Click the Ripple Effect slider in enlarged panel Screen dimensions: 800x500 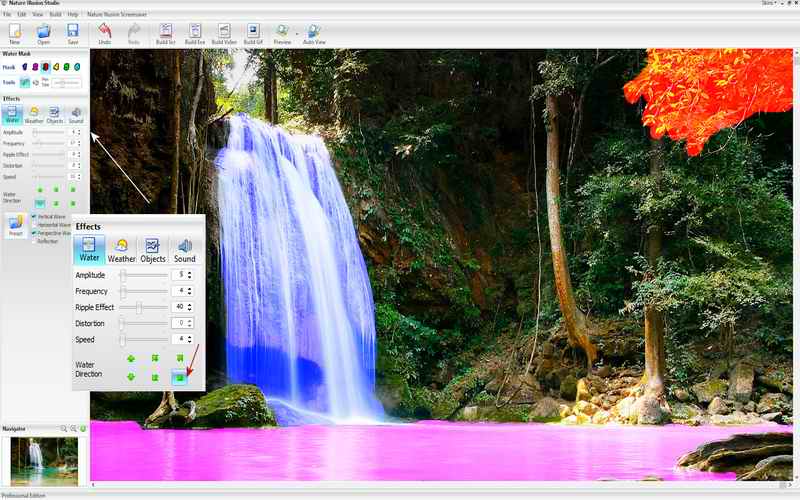(139, 307)
